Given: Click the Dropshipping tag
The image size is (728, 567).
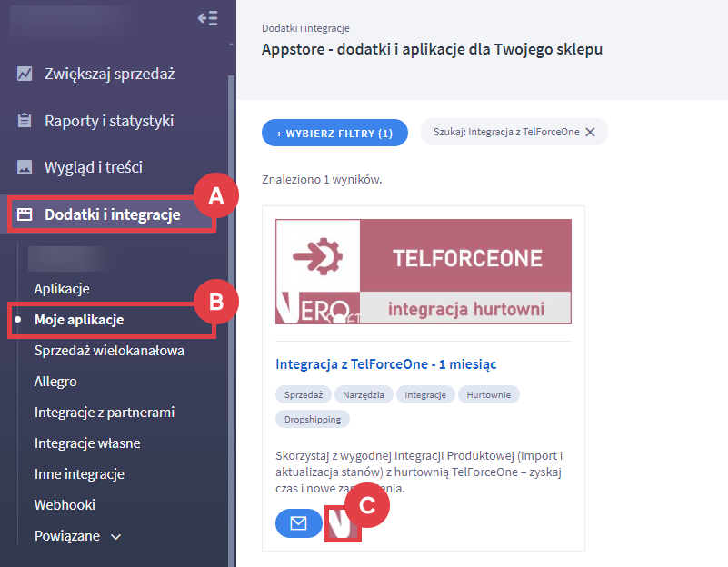Looking at the screenshot, I should click(313, 420).
